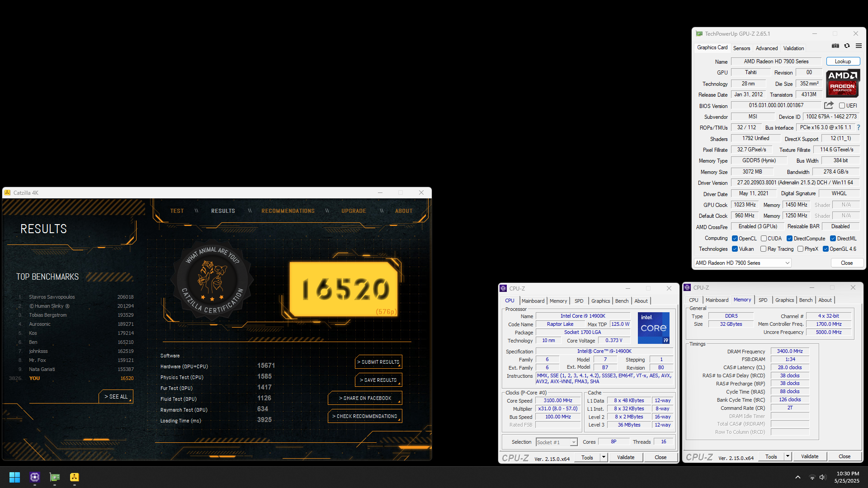Toggle OpenCL checkbox

coord(735,239)
